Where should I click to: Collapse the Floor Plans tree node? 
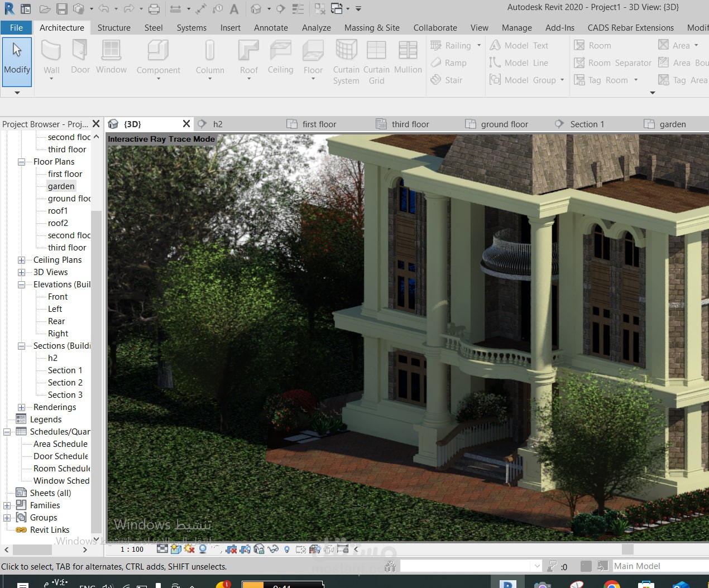pyautogui.click(x=21, y=162)
